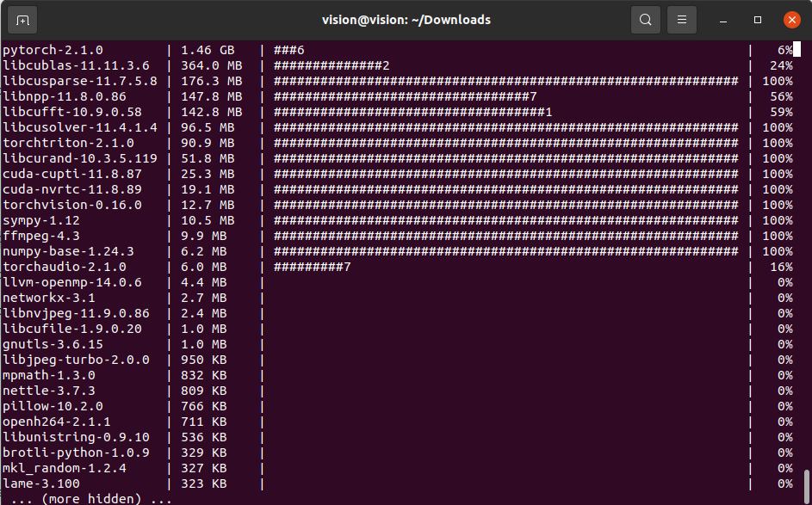
Task: Click the cuda-nvrtc-11.8.89 package name
Action: tap(72, 190)
